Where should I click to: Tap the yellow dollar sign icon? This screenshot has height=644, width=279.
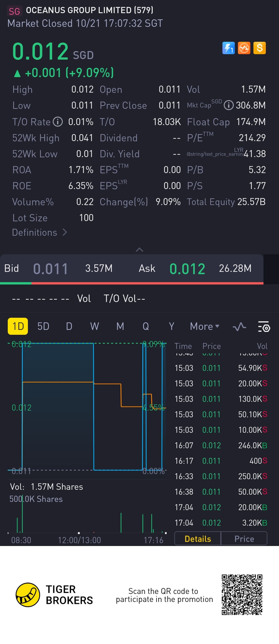click(260, 48)
